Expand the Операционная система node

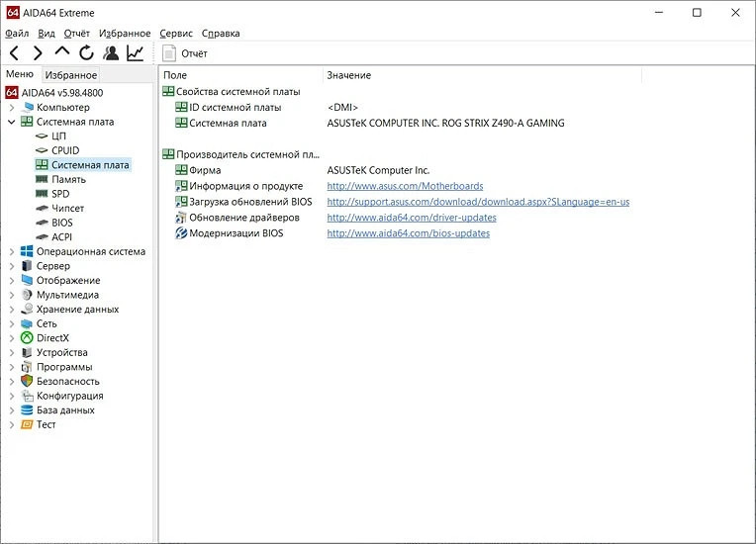[11, 251]
